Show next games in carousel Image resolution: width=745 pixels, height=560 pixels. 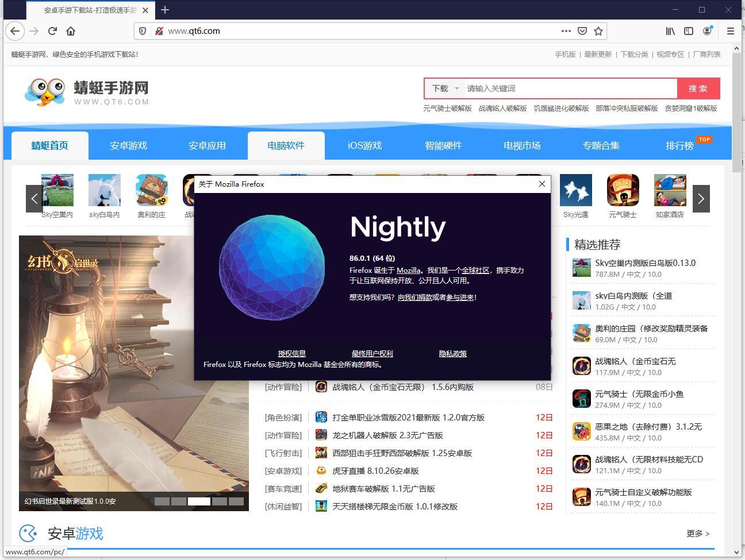point(701,199)
